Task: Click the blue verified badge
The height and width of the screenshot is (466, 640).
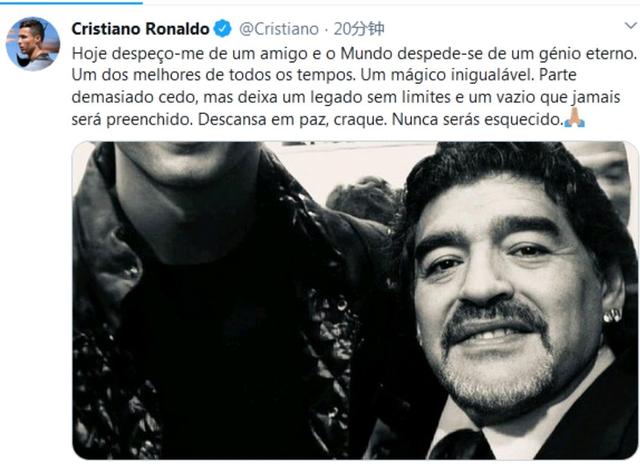Action: tap(222, 29)
